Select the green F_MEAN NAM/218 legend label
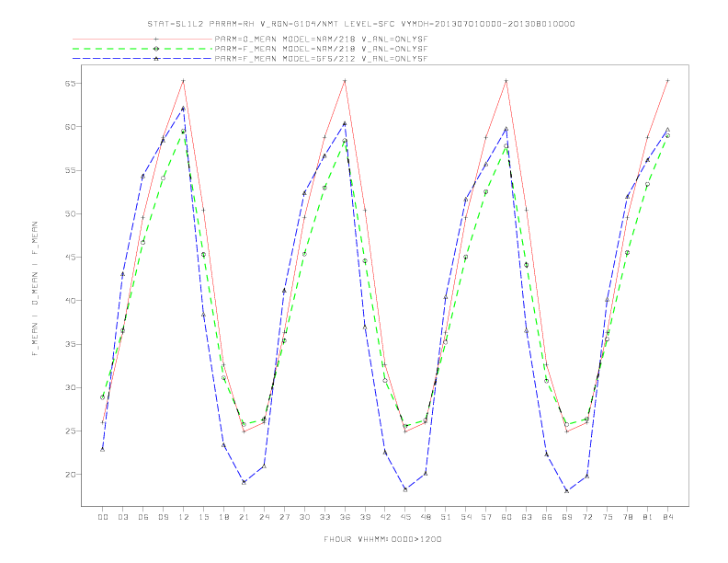Screen dimensions: 728x563 click(x=321, y=49)
